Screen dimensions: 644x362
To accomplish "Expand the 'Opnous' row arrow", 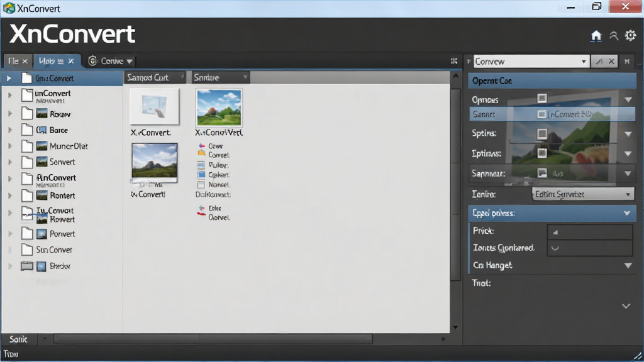I will 628,100.
